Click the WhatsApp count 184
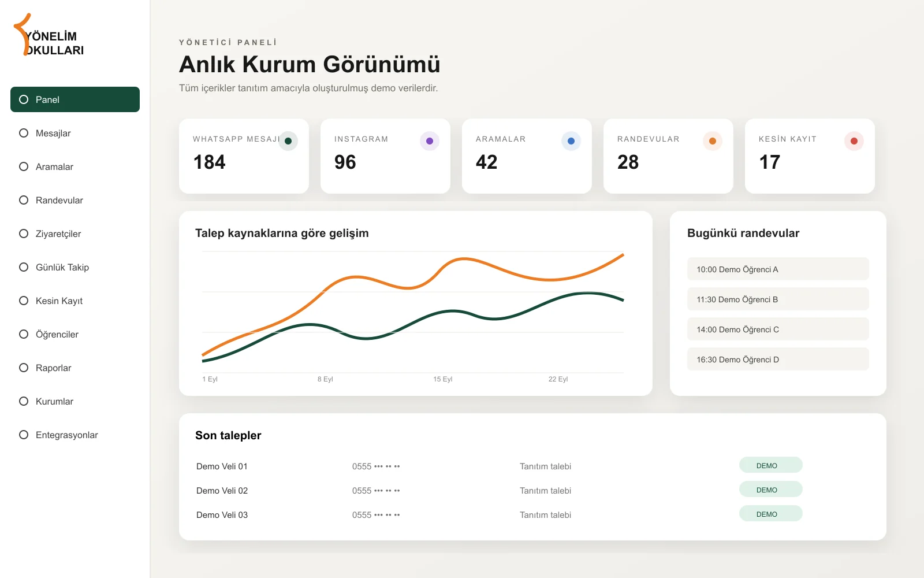 [x=210, y=162]
